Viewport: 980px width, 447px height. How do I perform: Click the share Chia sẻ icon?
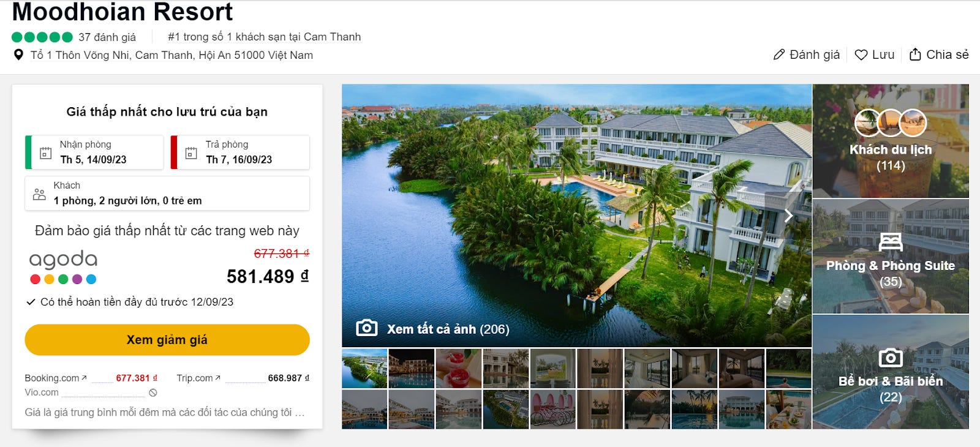(x=914, y=54)
